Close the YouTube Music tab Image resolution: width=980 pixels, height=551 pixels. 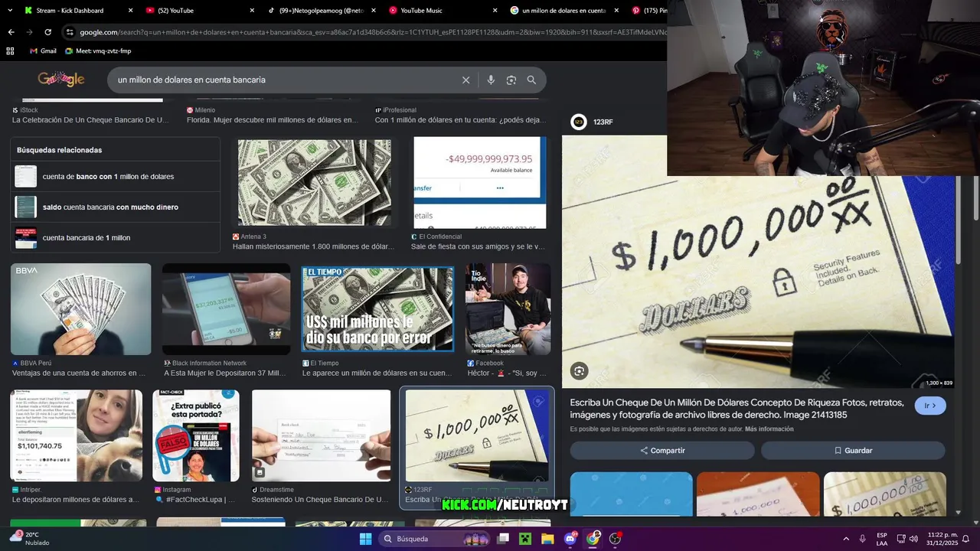pyautogui.click(x=495, y=11)
